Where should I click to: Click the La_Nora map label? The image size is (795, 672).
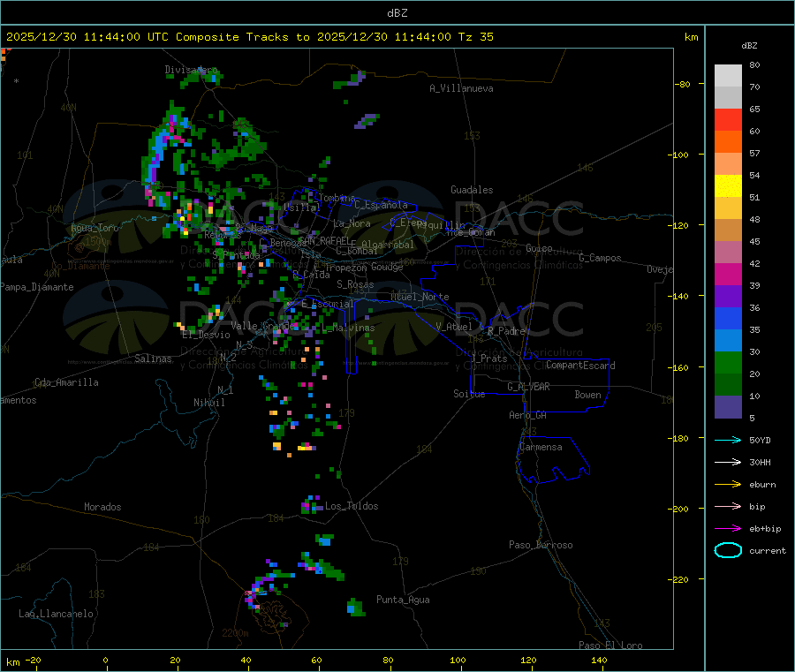(352, 223)
